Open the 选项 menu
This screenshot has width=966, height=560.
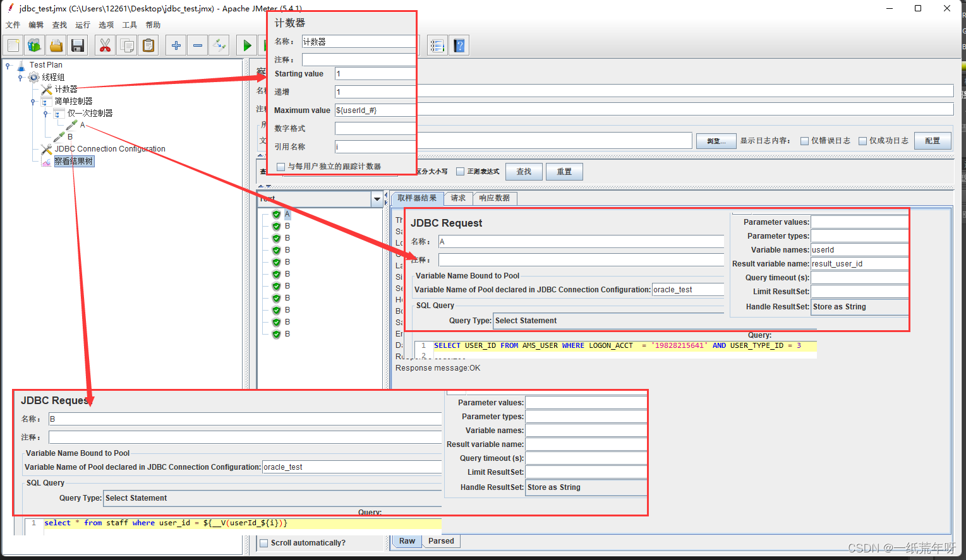point(106,25)
